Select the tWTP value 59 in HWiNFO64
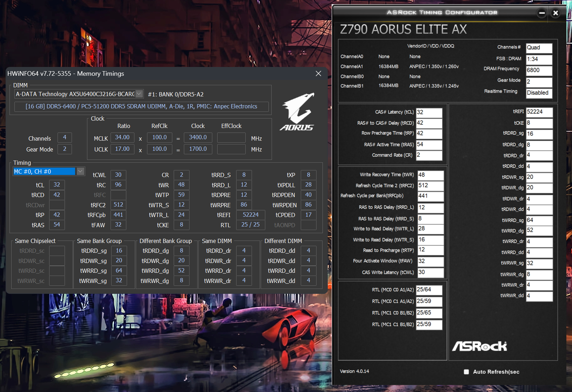 coord(181,195)
